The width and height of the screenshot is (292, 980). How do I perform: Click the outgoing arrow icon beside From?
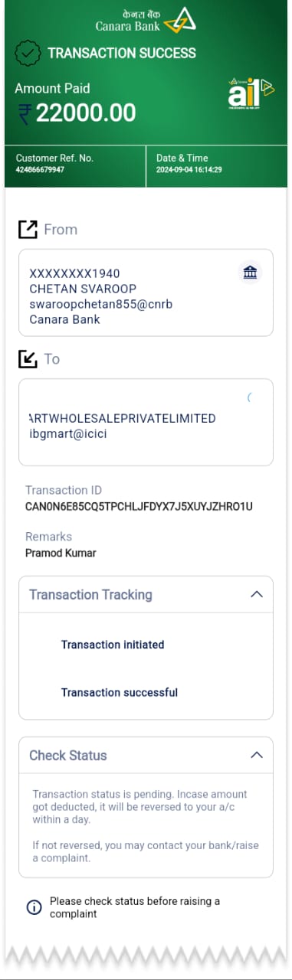point(28,229)
